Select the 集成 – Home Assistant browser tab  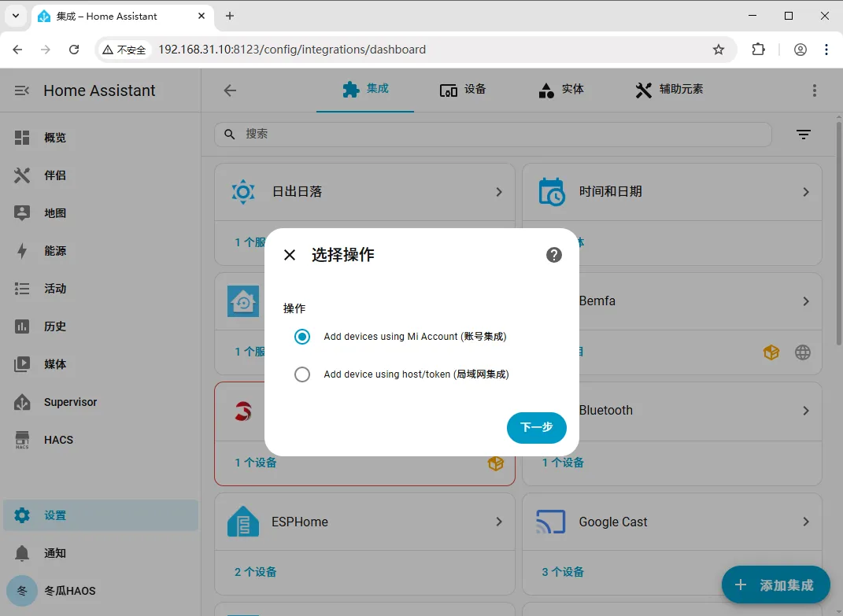click(123, 16)
